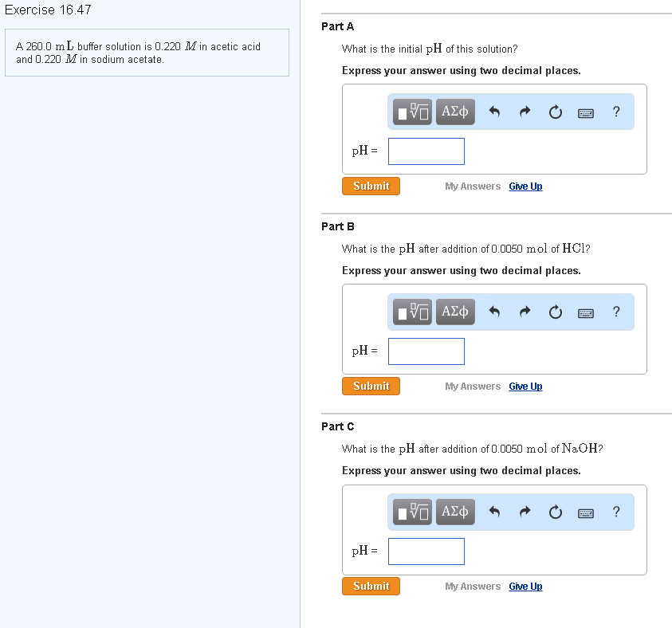Viewport: 672px width, 628px height.
Task: Click the redo arrow in Part B
Action: [x=525, y=312]
